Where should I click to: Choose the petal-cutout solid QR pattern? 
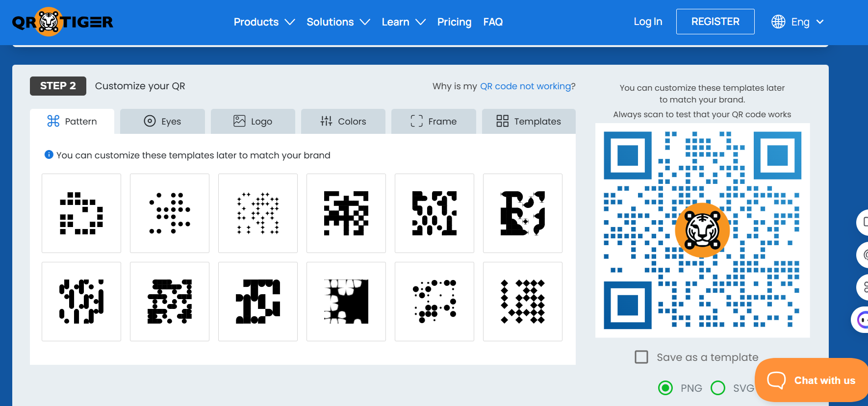pyautogui.click(x=346, y=302)
